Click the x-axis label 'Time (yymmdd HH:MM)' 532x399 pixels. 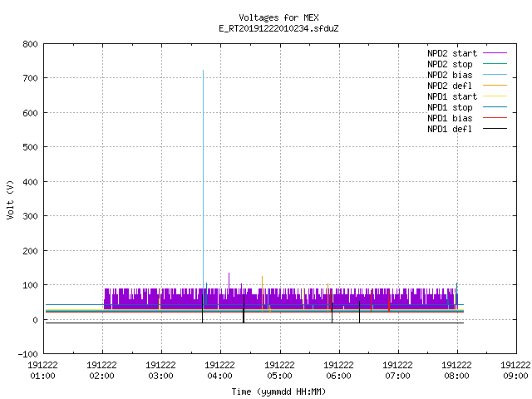278,392
